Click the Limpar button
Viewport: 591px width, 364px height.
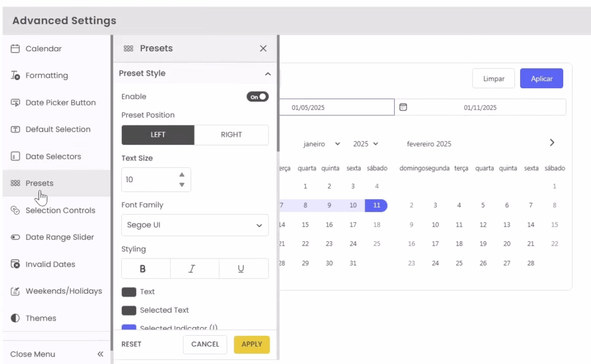coord(493,79)
